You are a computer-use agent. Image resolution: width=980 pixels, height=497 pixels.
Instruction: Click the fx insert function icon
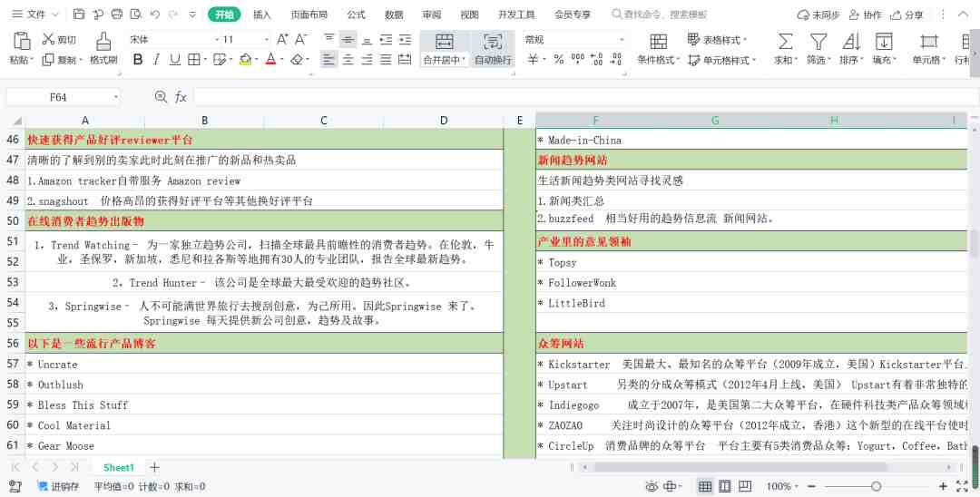click(181, 97)
